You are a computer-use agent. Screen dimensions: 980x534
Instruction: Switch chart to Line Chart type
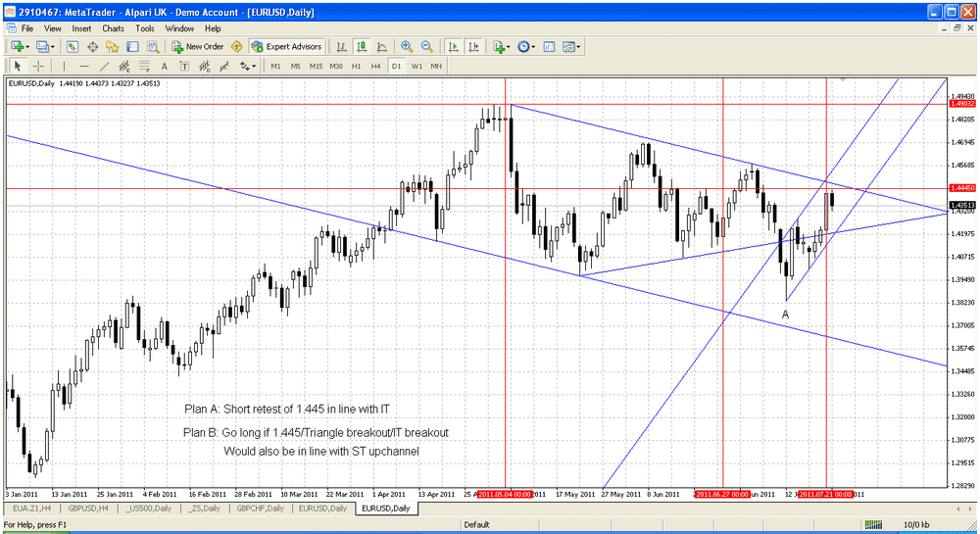point(381,46)
